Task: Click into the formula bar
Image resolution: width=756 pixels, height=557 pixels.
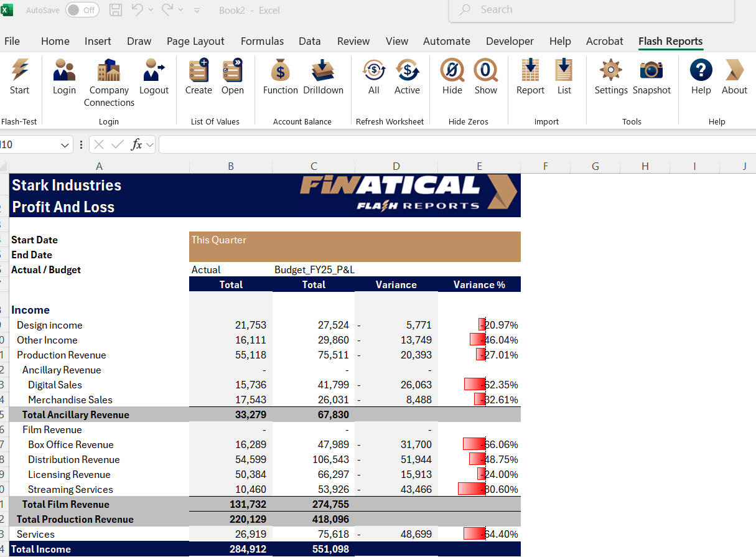Action: (457, 144)
